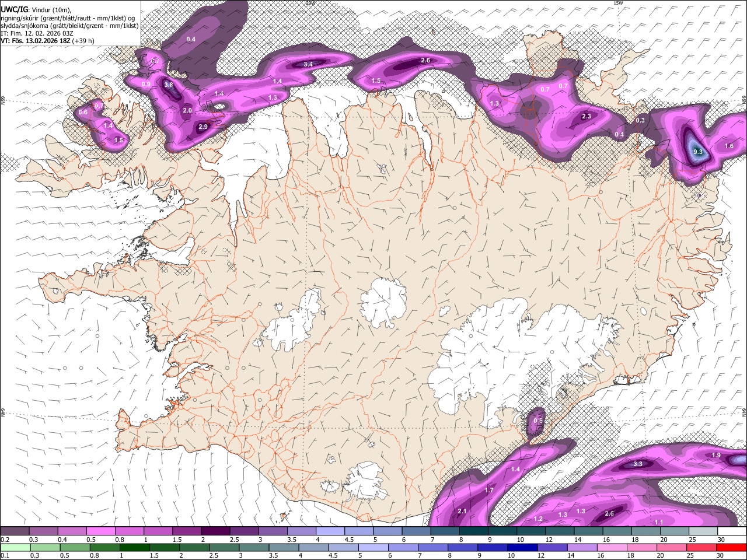Click the 1.2 precipitation value at the bottom
747x560 pixels.
[x=539, y=519]
